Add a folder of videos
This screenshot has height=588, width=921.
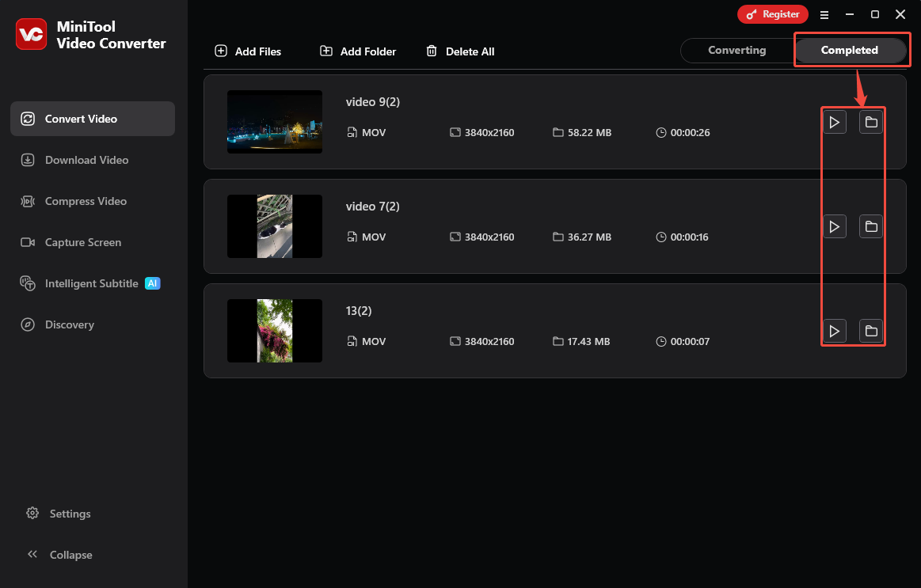click(x=357, y=51)
